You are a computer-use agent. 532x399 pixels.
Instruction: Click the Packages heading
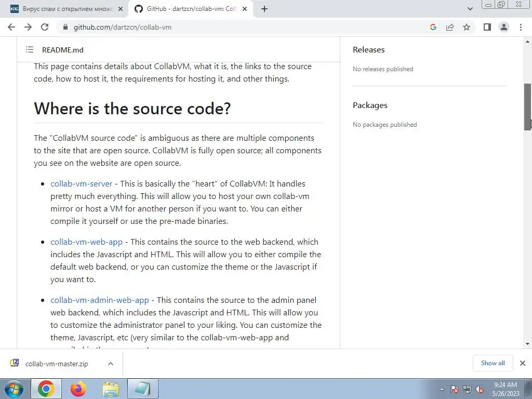370,105
